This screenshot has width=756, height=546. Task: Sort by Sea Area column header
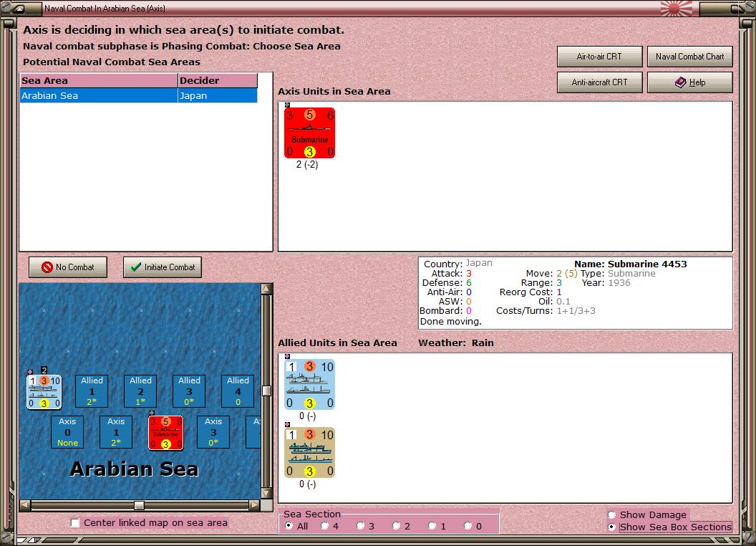pyautogui.click(x=99, y=81)
